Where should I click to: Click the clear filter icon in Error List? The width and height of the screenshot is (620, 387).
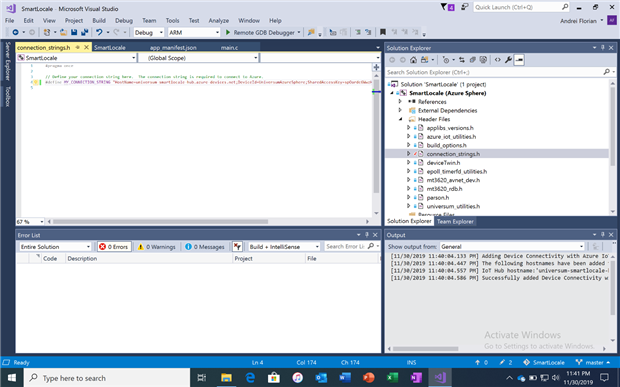coord(237,247)
